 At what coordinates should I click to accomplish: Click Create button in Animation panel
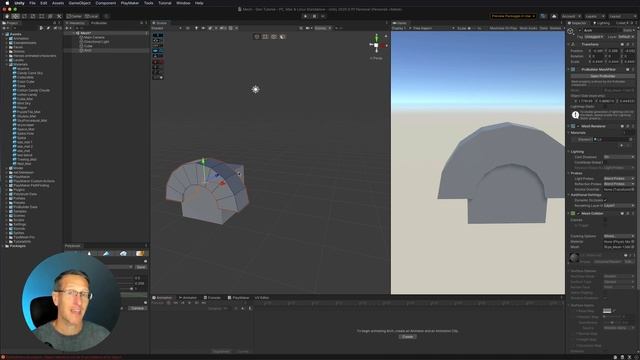pos(407,337)
